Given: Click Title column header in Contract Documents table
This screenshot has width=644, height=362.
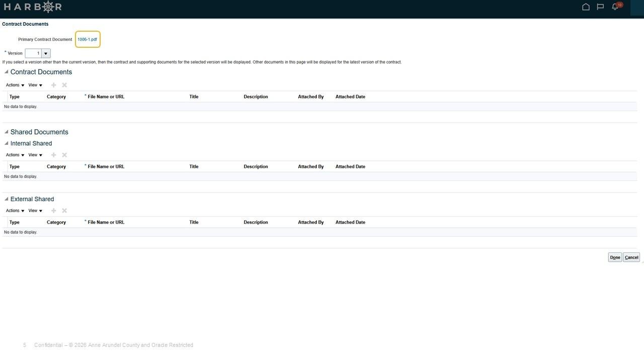Looking at the screenshot, I should pyautogui.click(x=194, y=97).
